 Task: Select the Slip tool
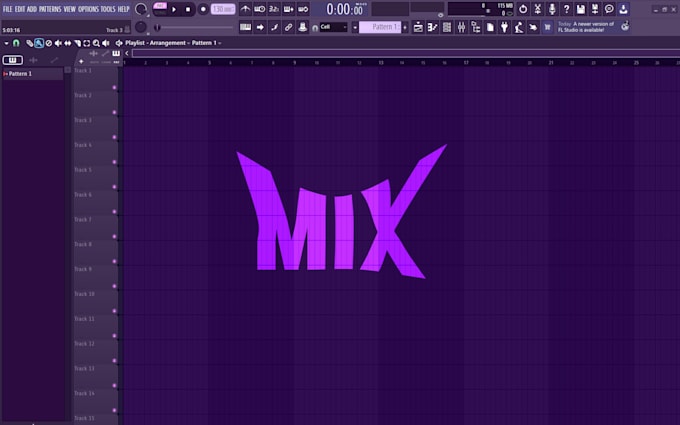pyautogui.click(x=68, y=43)
